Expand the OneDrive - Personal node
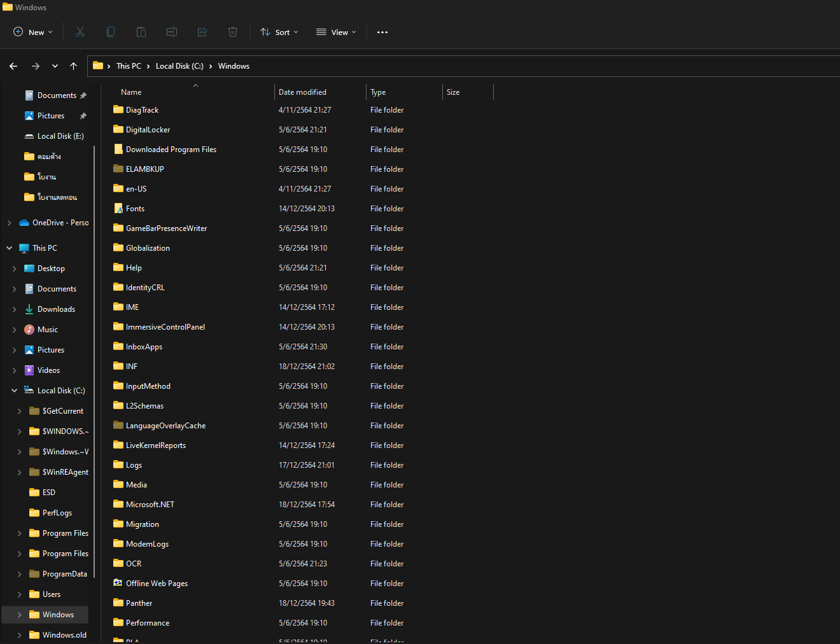The image size is (840, 644). click(10, 223)
